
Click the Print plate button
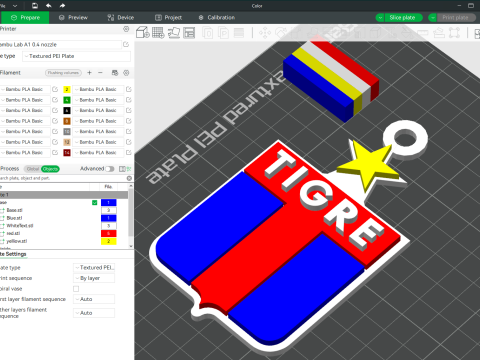click(456, 18)
